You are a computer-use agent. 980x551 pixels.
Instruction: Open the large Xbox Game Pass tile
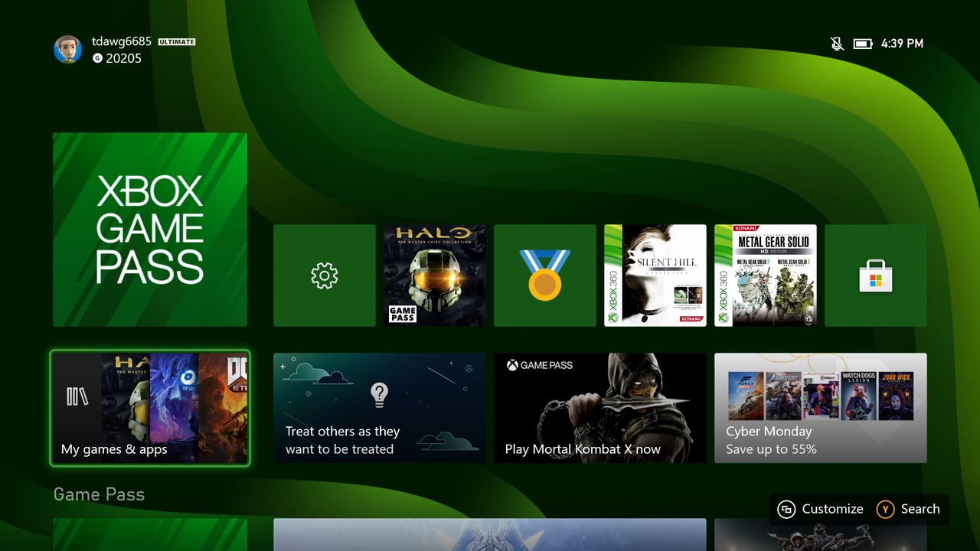pyautogui.click(x=150, y=230)
